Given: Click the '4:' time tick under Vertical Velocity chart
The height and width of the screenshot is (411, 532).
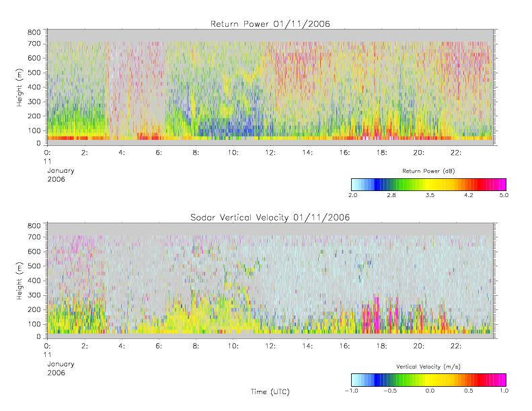Looking at the screenshot, I should pos(122,346).
